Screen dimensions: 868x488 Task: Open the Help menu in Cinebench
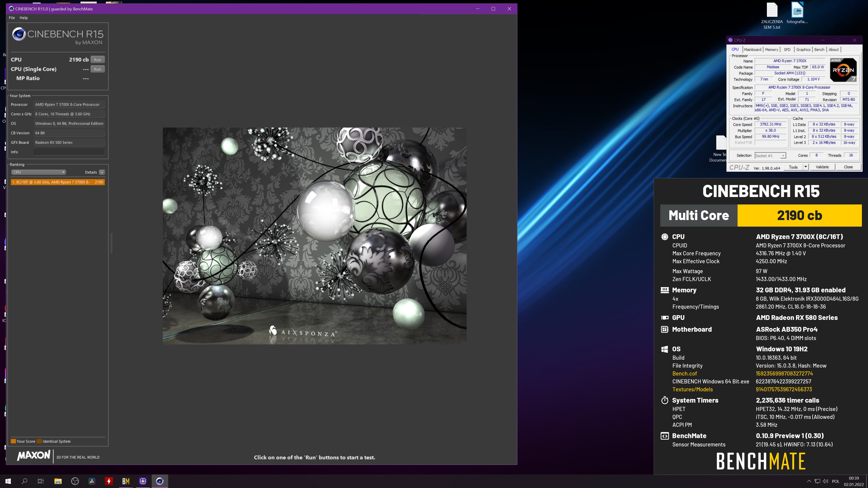24,18
